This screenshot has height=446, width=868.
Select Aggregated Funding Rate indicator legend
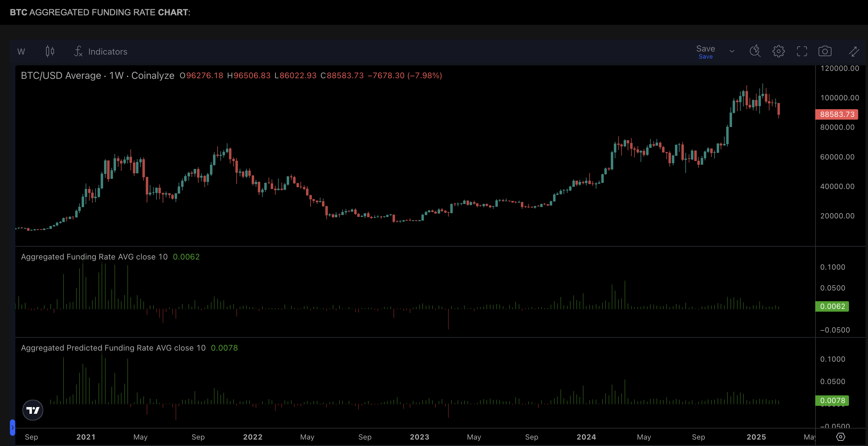(x=94, y=257)
